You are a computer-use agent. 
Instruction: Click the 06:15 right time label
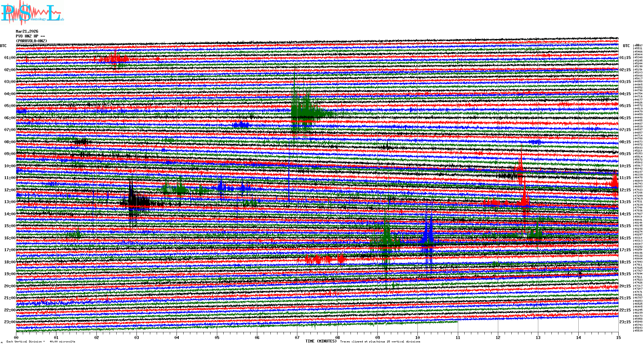pos(625,118)
